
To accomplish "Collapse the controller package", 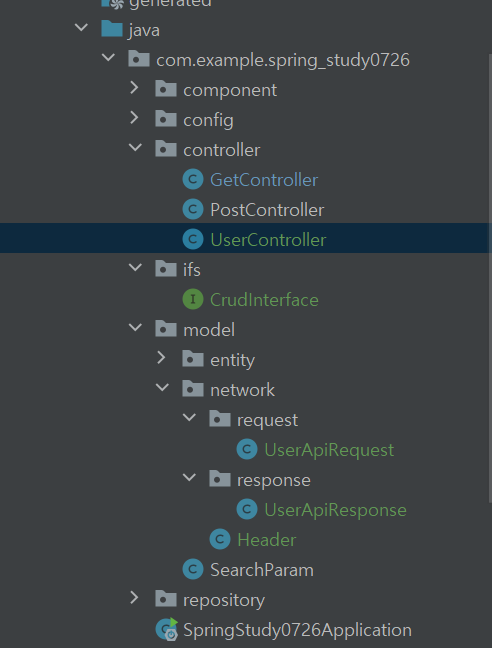I will [135, 147].
